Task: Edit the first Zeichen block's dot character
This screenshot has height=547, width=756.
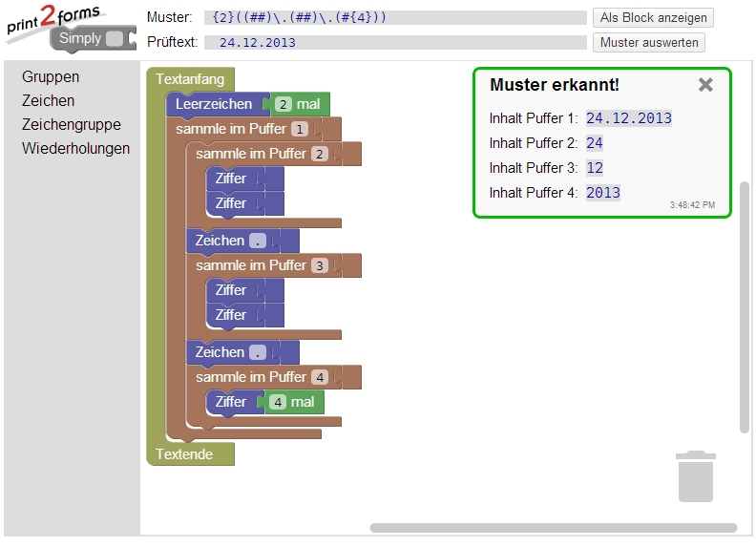Action: click(x=257, y=242)
